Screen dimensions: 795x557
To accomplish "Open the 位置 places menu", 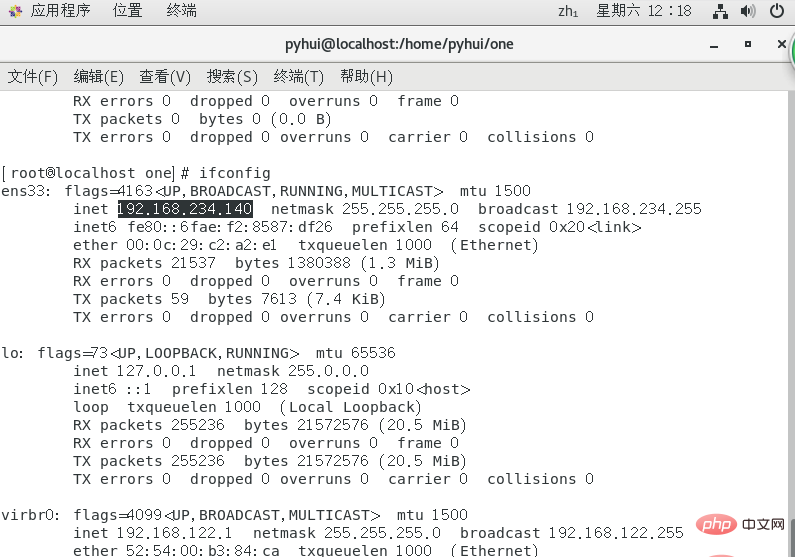I will [x=128, y=10].
